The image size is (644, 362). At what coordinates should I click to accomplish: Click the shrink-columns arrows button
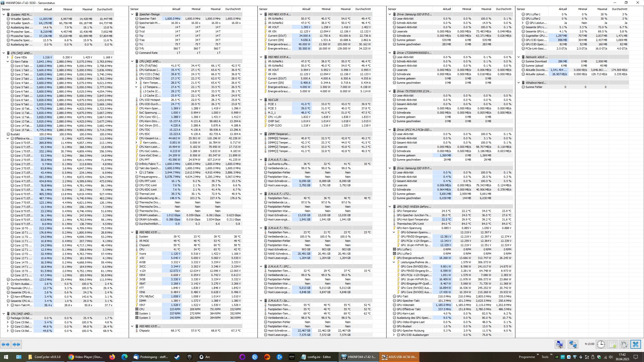click(x=17, y=344)
